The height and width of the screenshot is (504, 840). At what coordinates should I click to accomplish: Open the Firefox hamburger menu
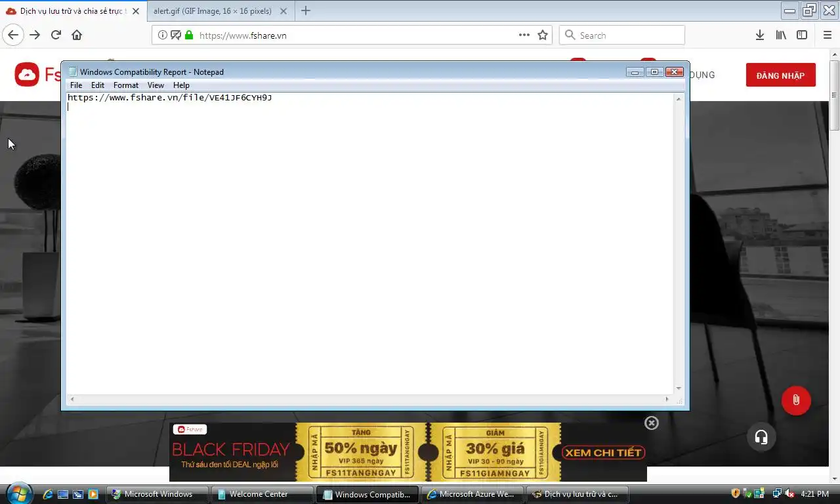[x=827, y=35]
